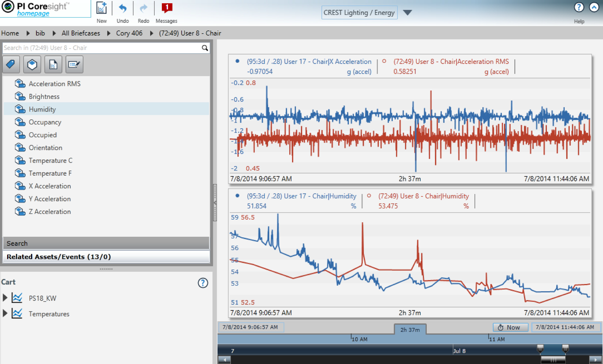Image resolution: width=603 pixels, height=364 pixels.
Task: Click the magnifier search icon
Action: pyautogui.click(x=205, y=48)
